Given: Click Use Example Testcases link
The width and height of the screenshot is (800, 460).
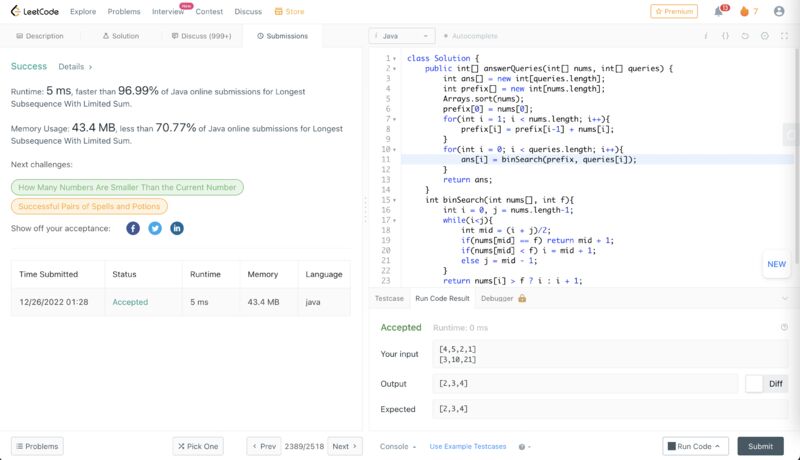Looking at the screenshot, I should coord(468,446).
